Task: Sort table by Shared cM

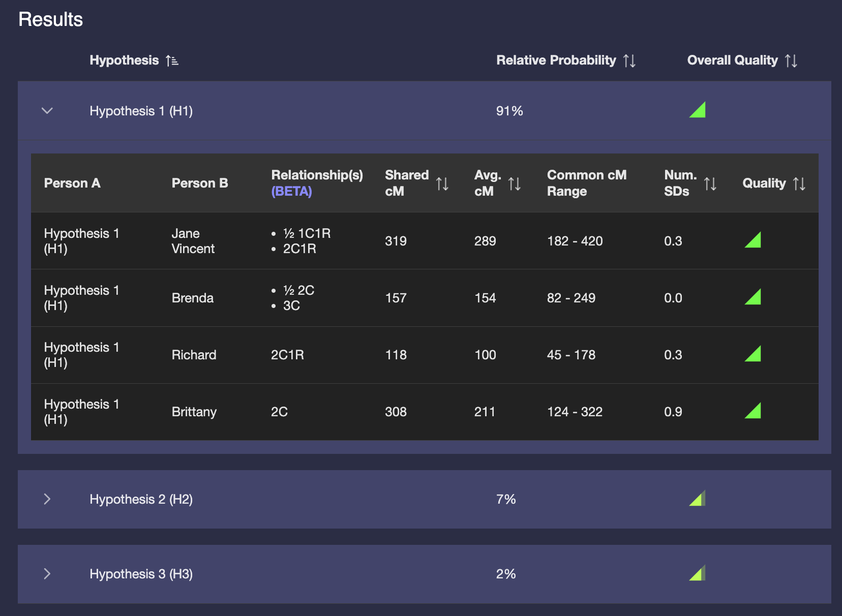Action: click(x=442, y=183)
